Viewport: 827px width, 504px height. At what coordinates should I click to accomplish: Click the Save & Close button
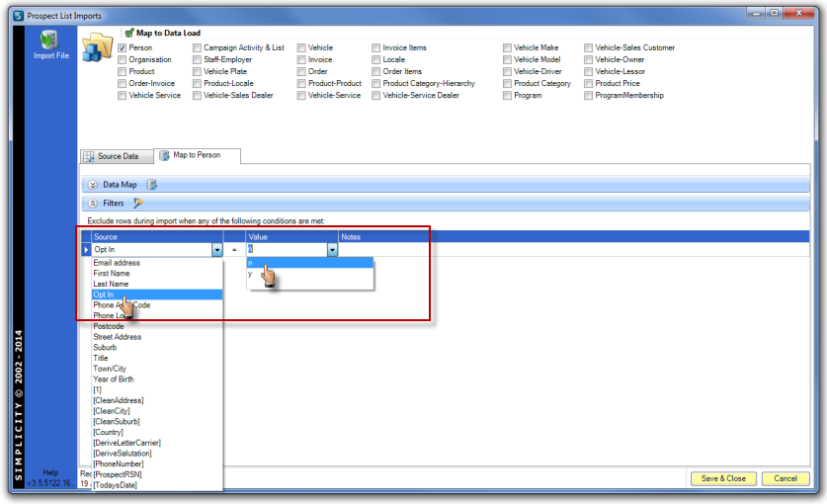pos(723,478)
